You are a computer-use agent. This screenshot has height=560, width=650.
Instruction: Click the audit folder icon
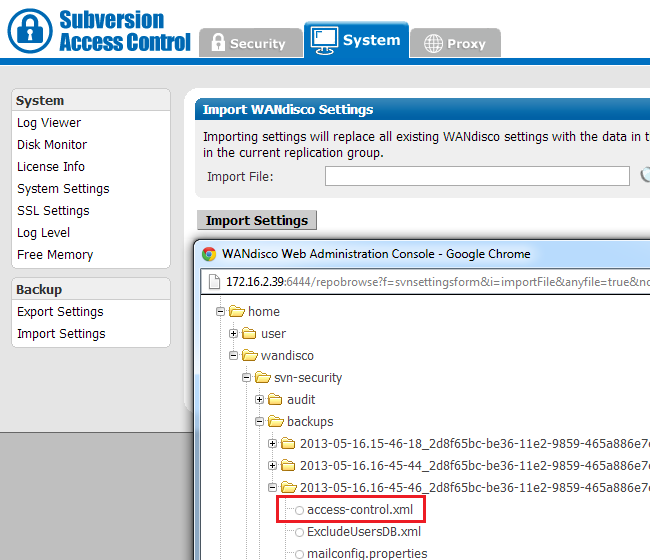coord(275,399)
